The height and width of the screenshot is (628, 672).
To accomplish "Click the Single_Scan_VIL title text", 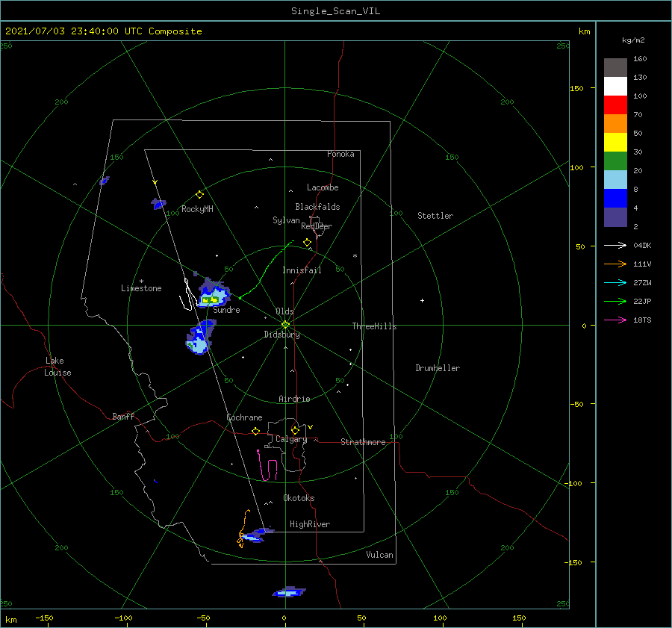I will (x=335, y=11).
